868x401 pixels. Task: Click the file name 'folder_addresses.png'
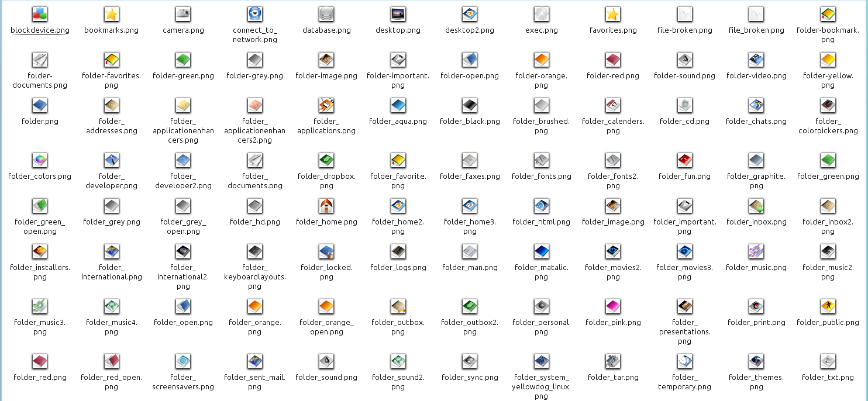(x=112, y=126)
